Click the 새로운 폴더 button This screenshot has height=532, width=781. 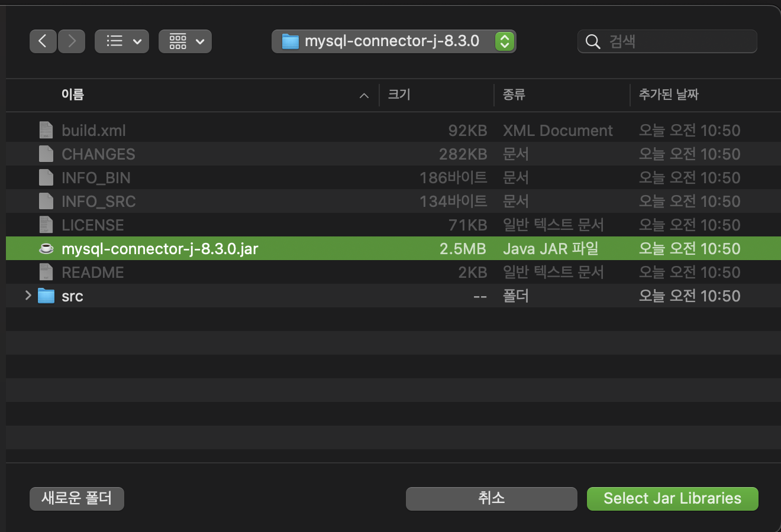(77, 498)
